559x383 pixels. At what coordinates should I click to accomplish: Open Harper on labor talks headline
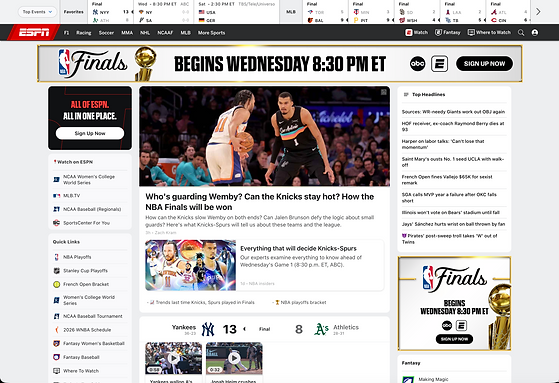click(443, 144)
